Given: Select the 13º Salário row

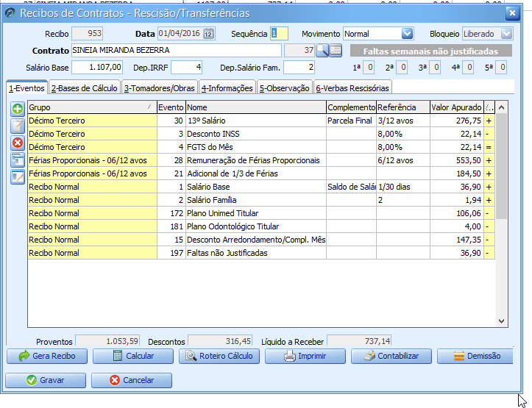Looking at the screenshot, I should click(261, 121).
